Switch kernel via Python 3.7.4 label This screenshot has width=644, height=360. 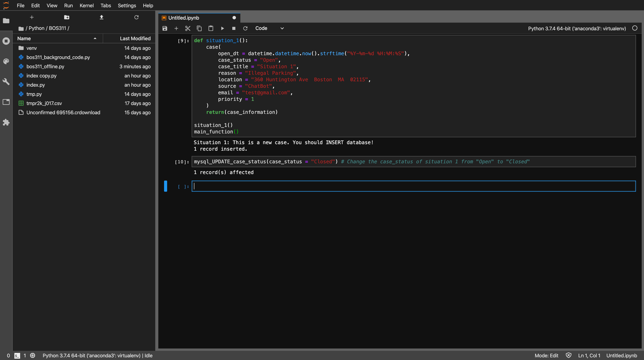click(577, 29)
